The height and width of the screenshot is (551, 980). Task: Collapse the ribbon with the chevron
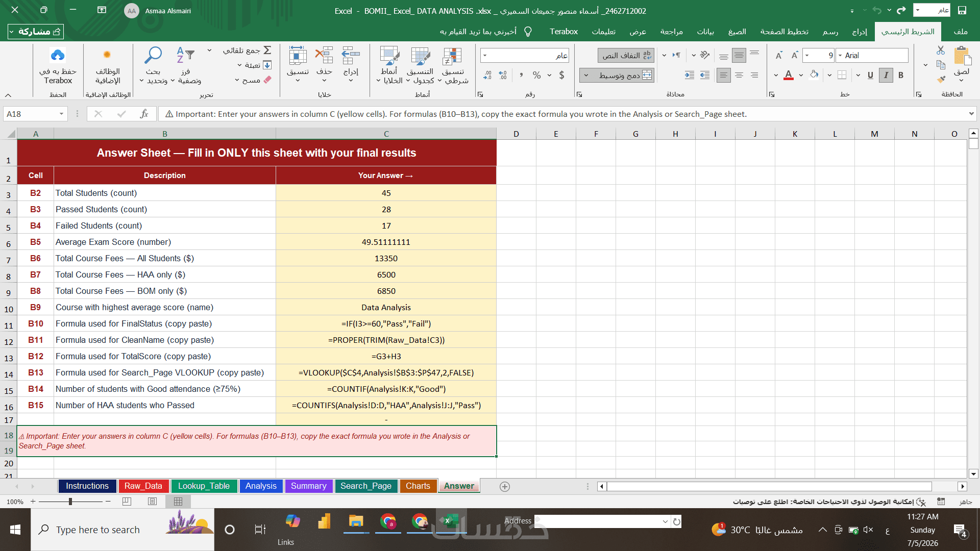tap(8, 95)
